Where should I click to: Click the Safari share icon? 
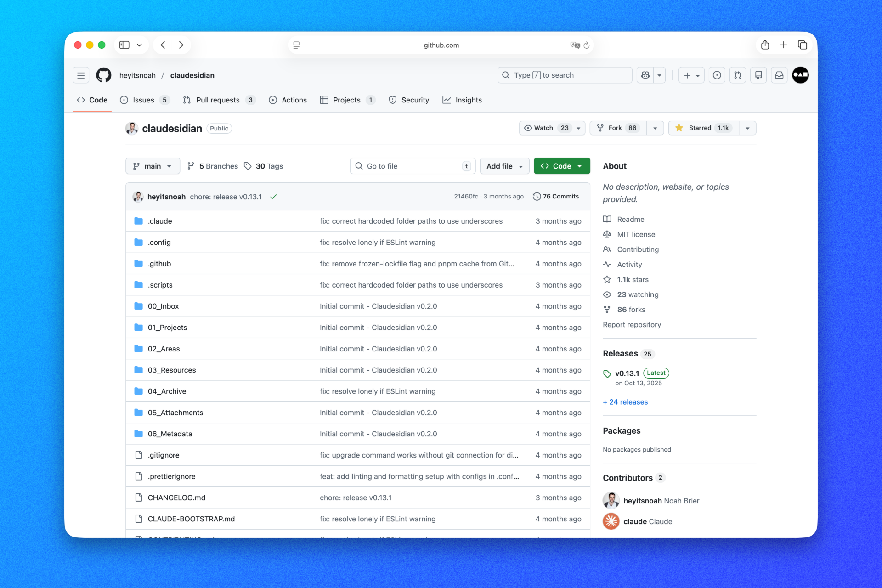click(765, 45)
